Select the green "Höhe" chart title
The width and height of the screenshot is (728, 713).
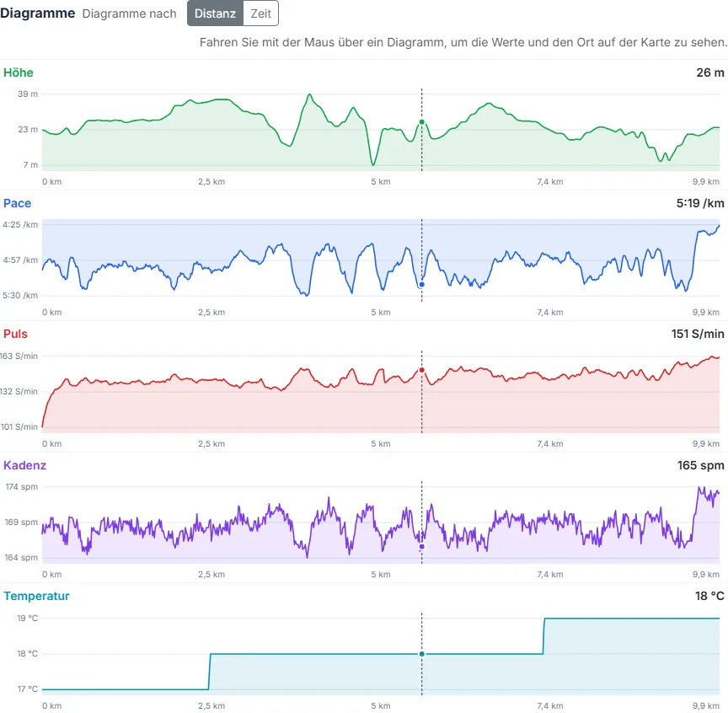click(19, 72)
